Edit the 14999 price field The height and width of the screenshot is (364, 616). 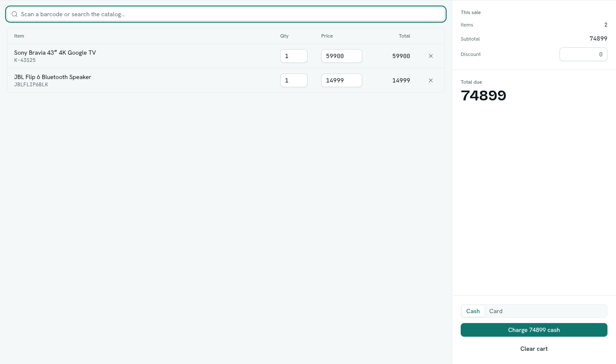click(342, 80)
